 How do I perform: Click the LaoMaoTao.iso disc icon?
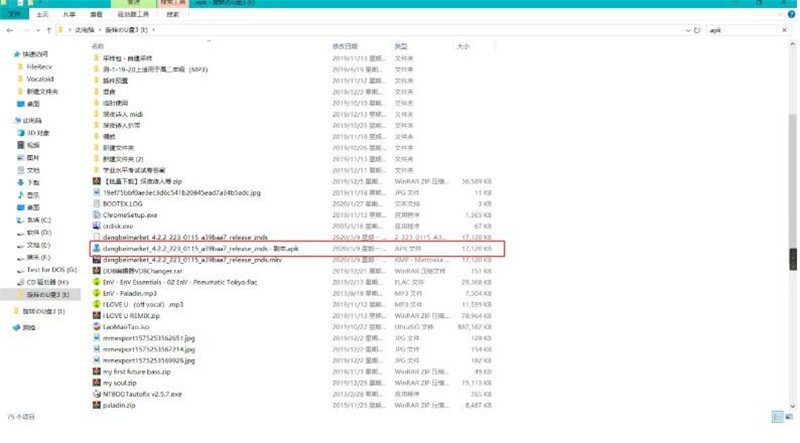(x=96, y=327)
